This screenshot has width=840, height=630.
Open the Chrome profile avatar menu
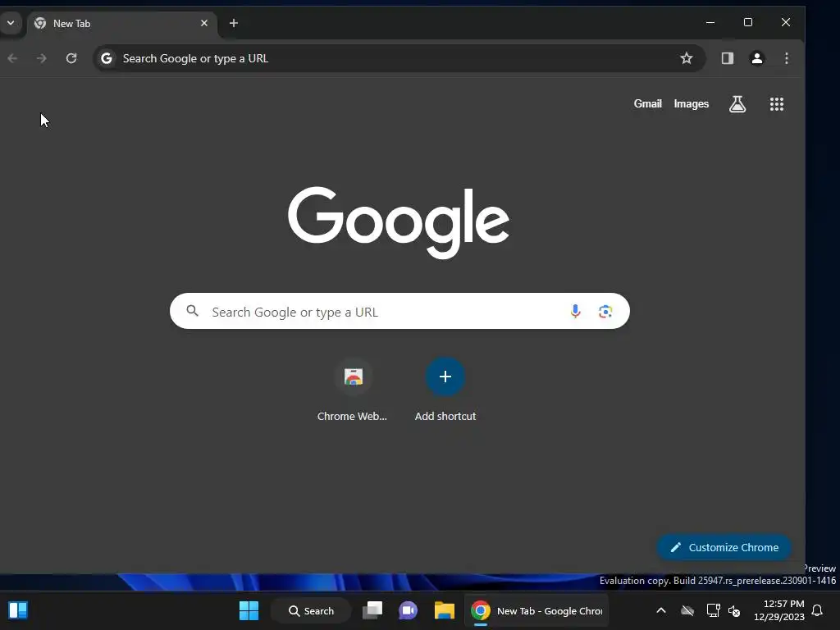tap(757, 58)
